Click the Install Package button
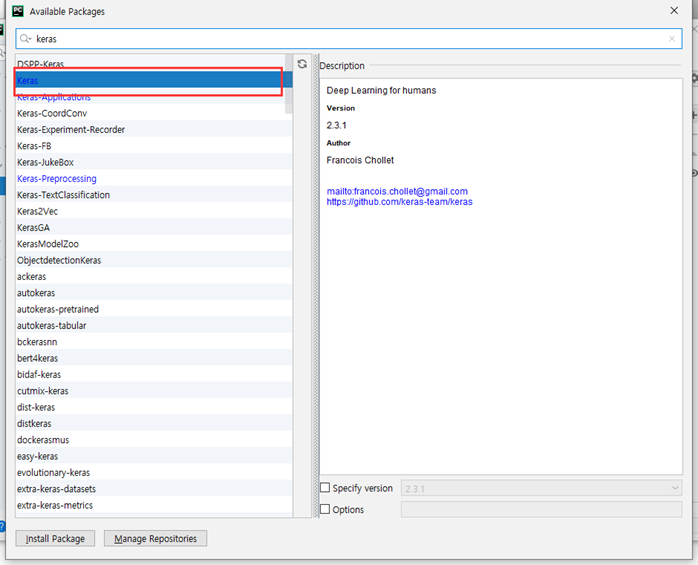 pos(55,539)
